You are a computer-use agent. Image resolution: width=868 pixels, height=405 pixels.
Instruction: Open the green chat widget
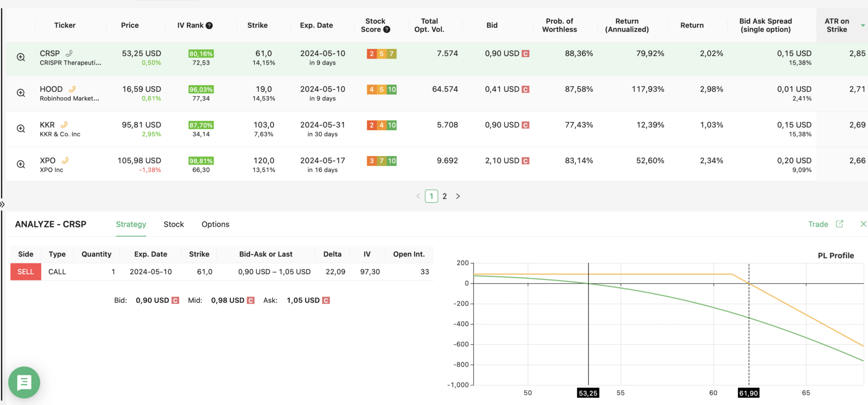click(24, 382)
